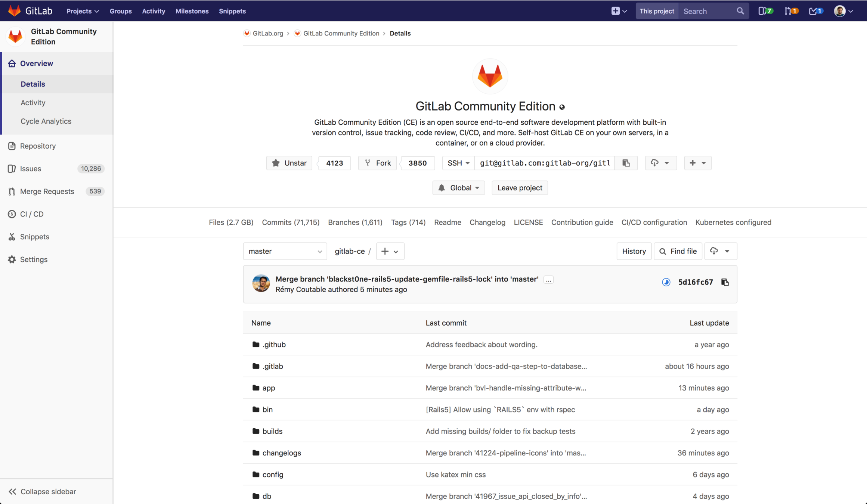Expand the SSH protocol selector

click(458, 163)
